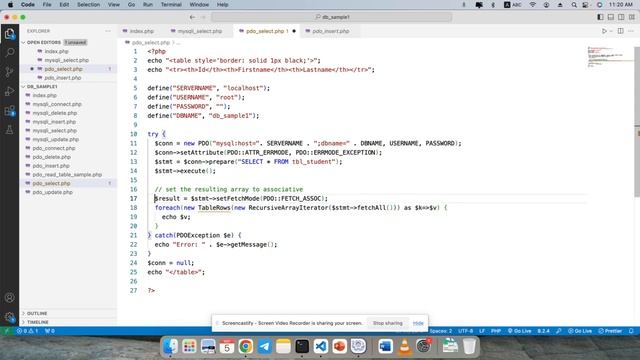Open the Search view in the activity bar
Screen dimensions: 640x360
click(9, 53)
